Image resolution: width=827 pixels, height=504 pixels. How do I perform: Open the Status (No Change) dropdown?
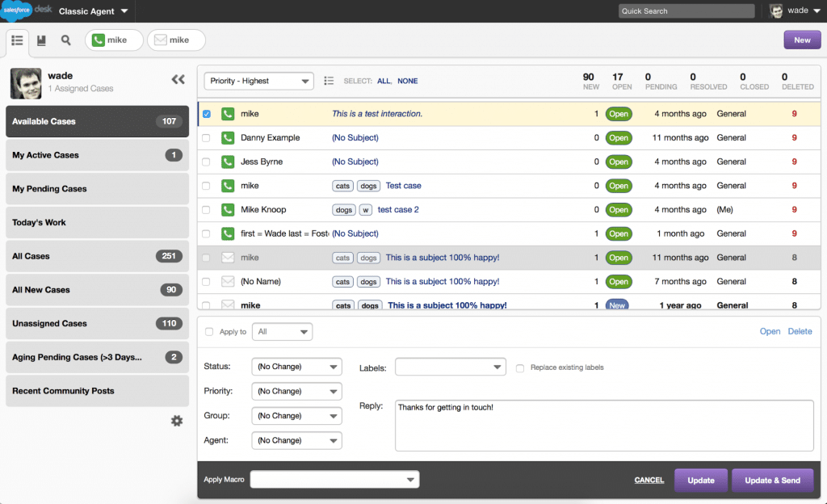point(296,367)
